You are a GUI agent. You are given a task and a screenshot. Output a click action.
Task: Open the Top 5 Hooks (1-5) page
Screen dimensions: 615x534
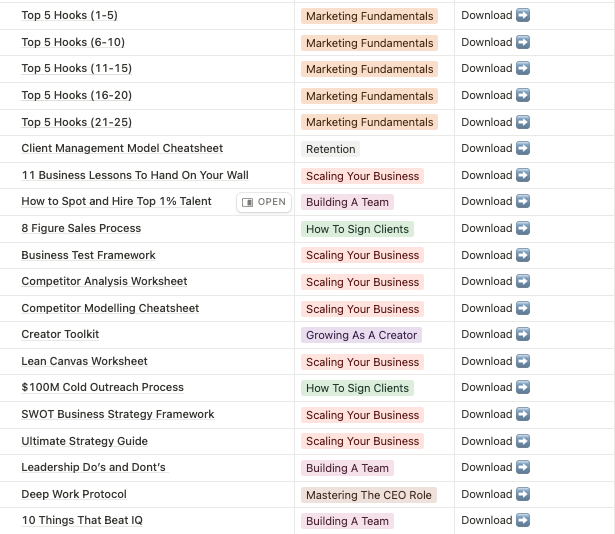click(x=69, y=15)
